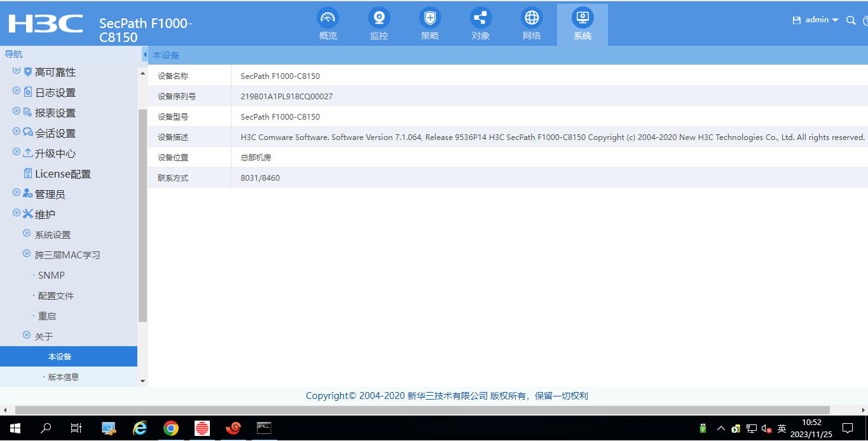The width and height of the screenshot is (868, 441).
Task: Collapse the 维护 tree node
Action: coord(17,214)
